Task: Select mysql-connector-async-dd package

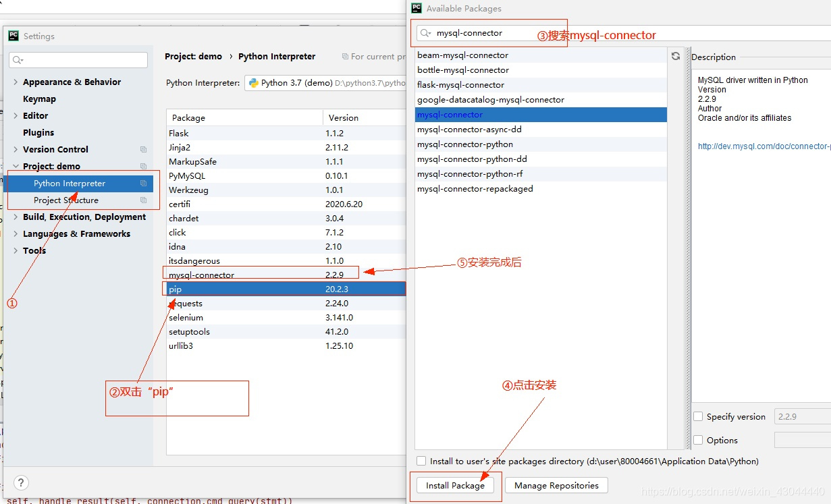Action: pyautogui.click(x=541, y=130)
